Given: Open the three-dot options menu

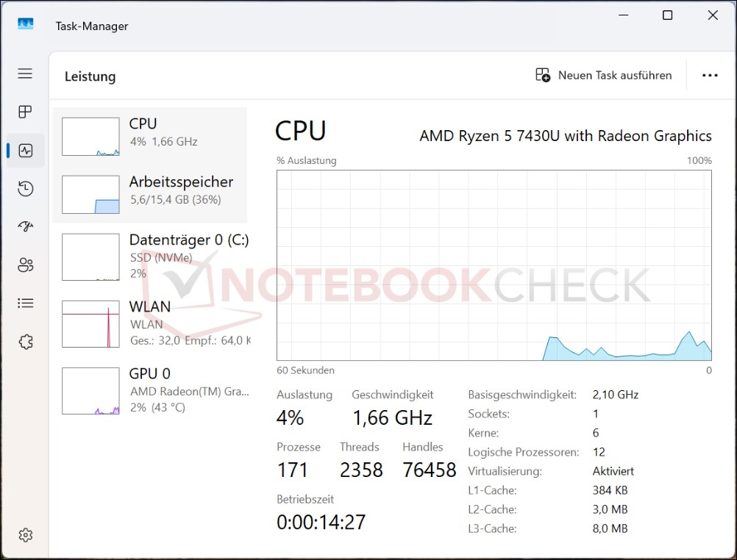Looking at the screenshot, I should (709, 75).
